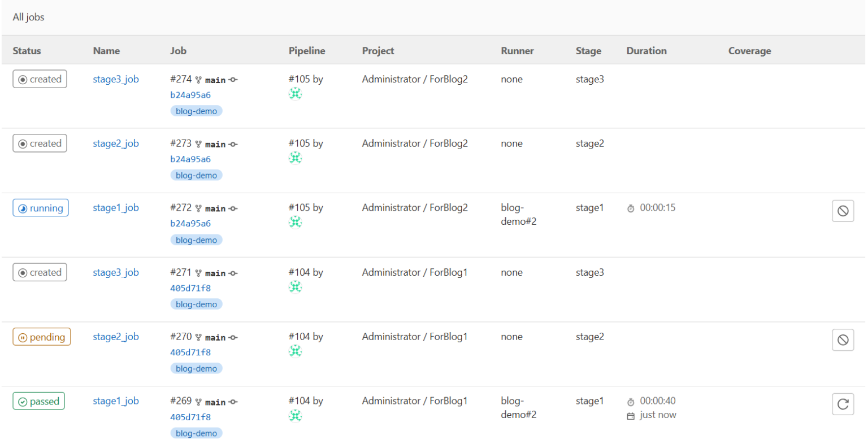Screen dimensions: 868x444
Task: Click the created badge on the top stage3_job
Action: [40, 79]
